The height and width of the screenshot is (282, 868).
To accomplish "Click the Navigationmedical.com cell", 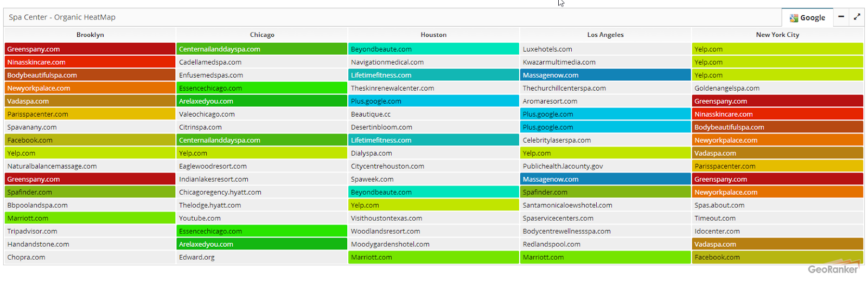I will pos(433,62).
